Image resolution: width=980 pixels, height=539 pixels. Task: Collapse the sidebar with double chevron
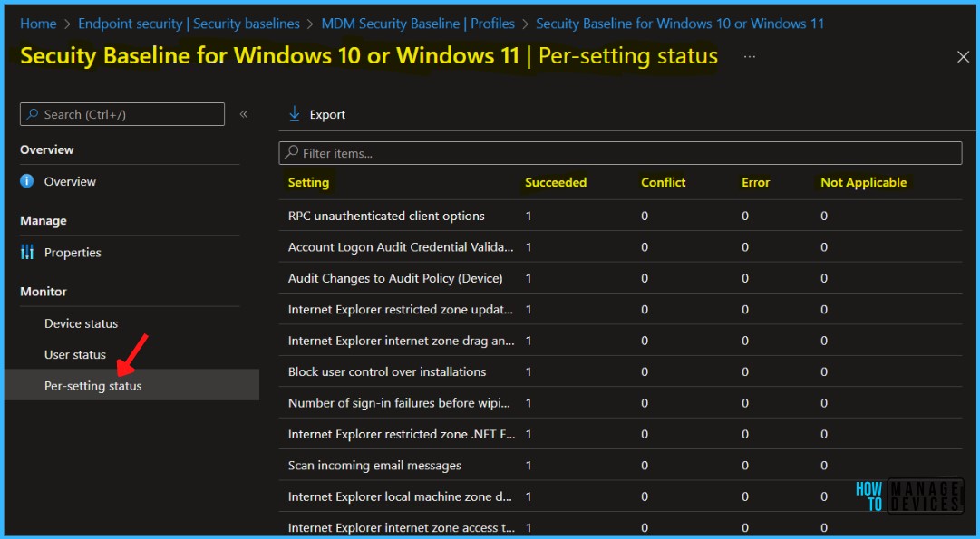(x=244, y=114)
